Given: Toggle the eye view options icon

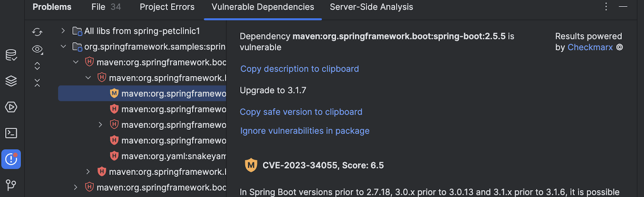Looking at the screenshot, I should (x=37, y=49).
